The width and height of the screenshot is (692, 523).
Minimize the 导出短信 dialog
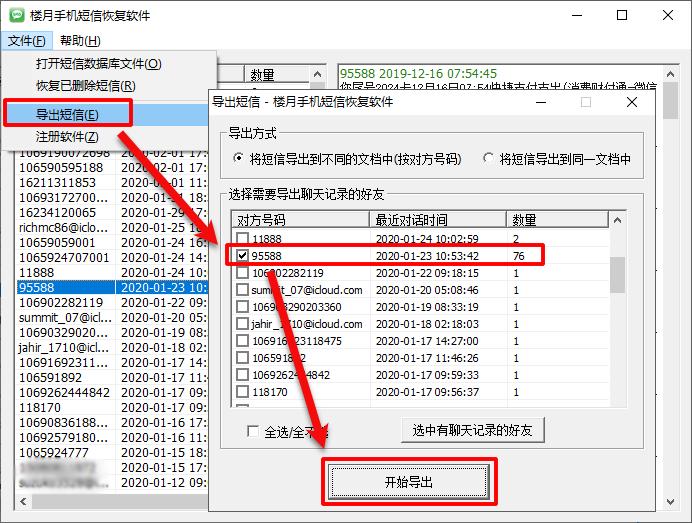point(541,102)
